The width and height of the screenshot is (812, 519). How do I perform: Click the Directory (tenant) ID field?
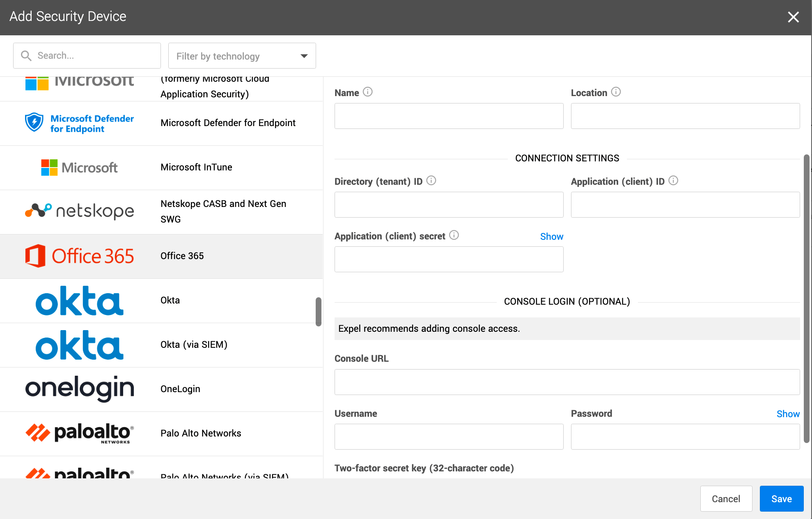pos(449,204)
